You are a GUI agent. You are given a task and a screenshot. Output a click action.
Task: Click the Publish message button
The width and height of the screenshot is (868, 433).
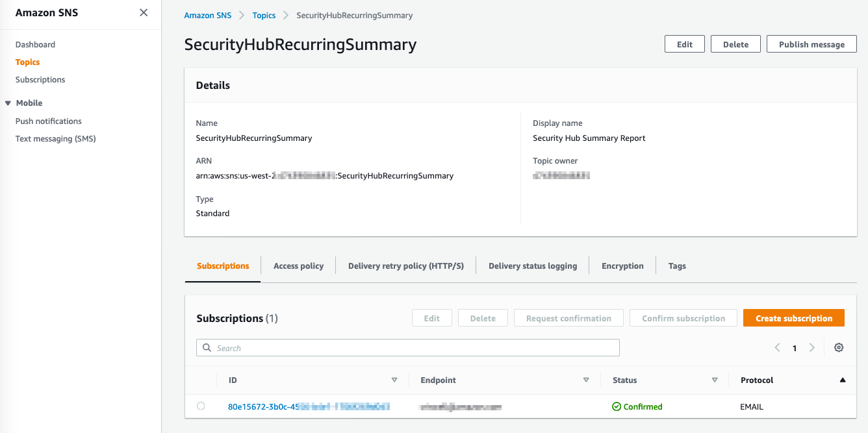(x=811, y=43)
